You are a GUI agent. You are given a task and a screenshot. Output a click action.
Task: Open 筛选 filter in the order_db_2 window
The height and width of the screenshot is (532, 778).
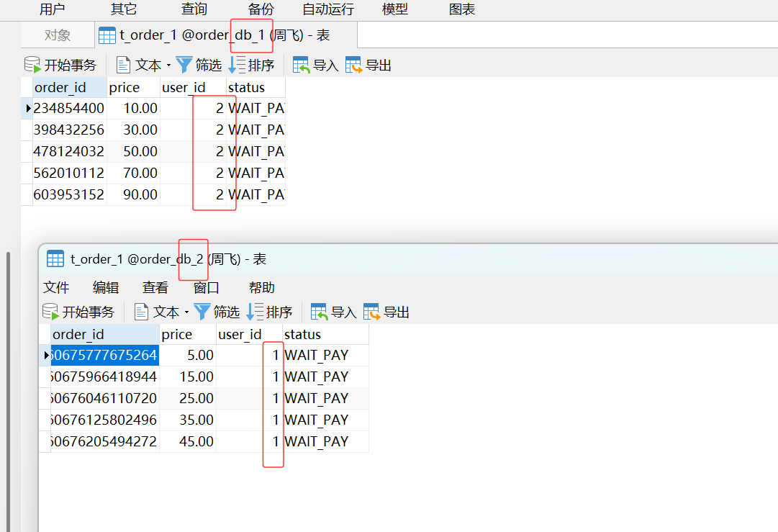(217, 312)
